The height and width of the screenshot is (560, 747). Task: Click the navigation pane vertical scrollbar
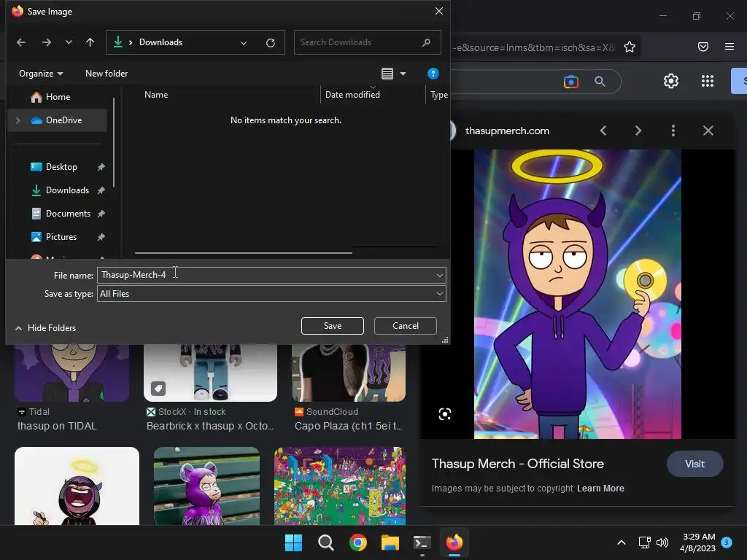tap(114, 142)
